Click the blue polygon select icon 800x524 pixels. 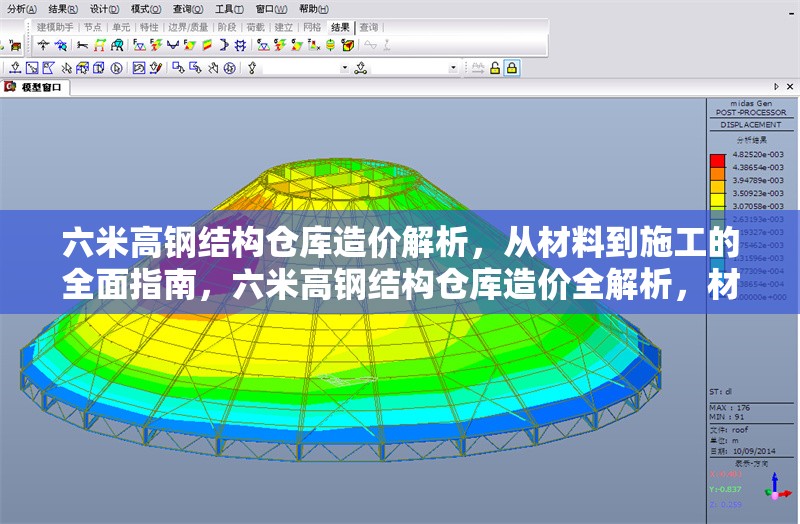click(48, 68)
